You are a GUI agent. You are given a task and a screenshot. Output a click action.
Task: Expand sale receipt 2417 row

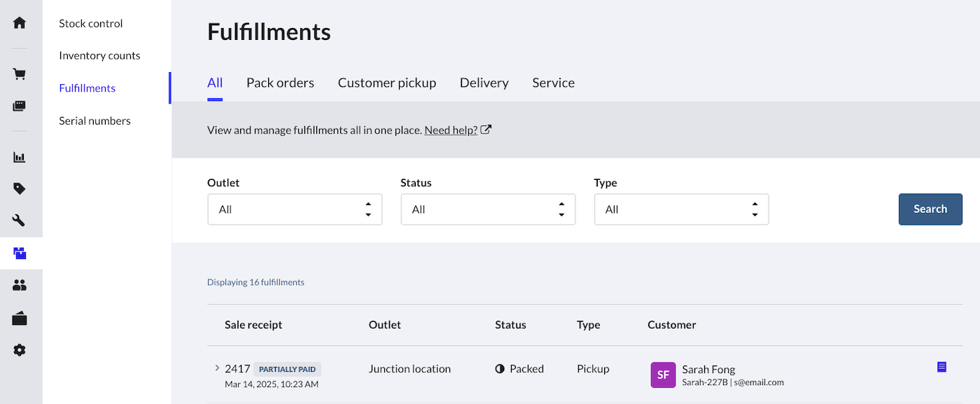pyautogui.click(x=217, y=368)
